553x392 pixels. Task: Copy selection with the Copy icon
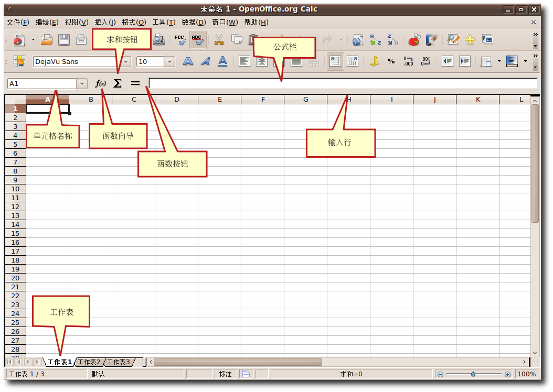coord(237,40)
